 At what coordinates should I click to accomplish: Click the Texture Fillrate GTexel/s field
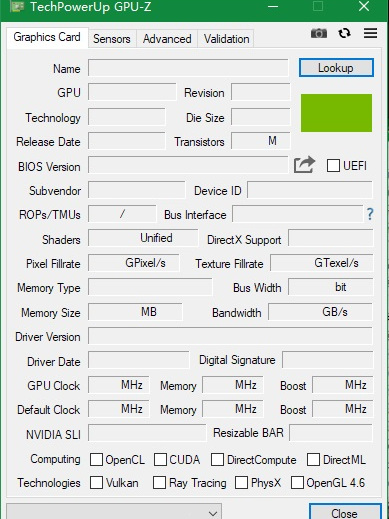coord(321,263)
